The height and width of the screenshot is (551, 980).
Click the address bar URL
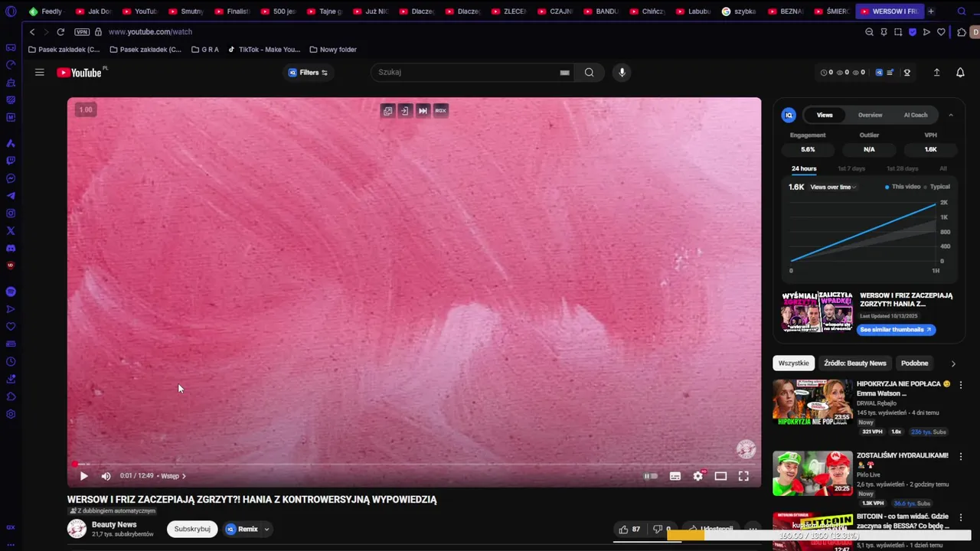(150, 32)
